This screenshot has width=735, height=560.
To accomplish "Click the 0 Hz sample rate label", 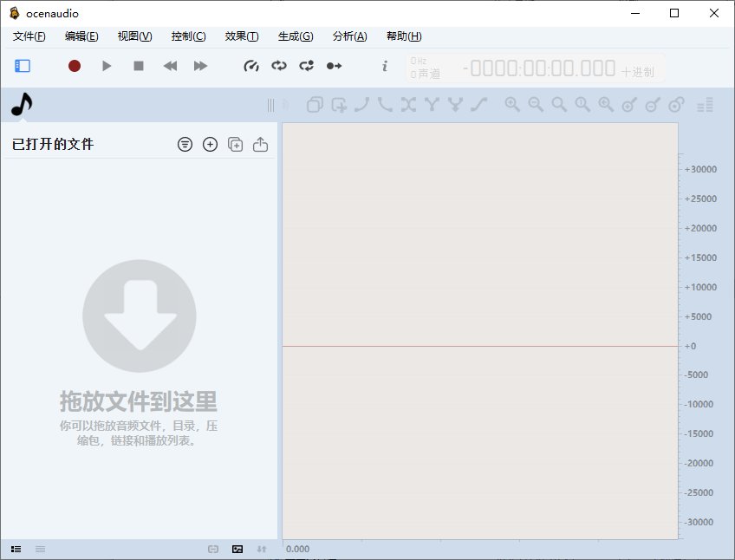I will 418,61.
